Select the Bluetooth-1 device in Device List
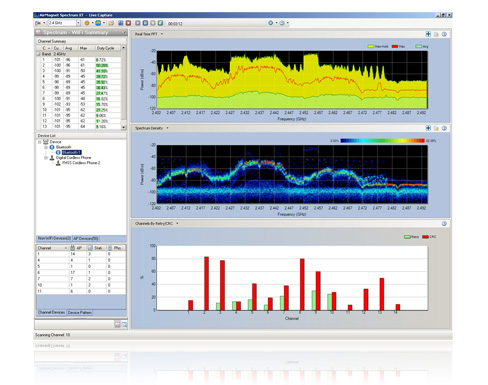 point(71,152)
